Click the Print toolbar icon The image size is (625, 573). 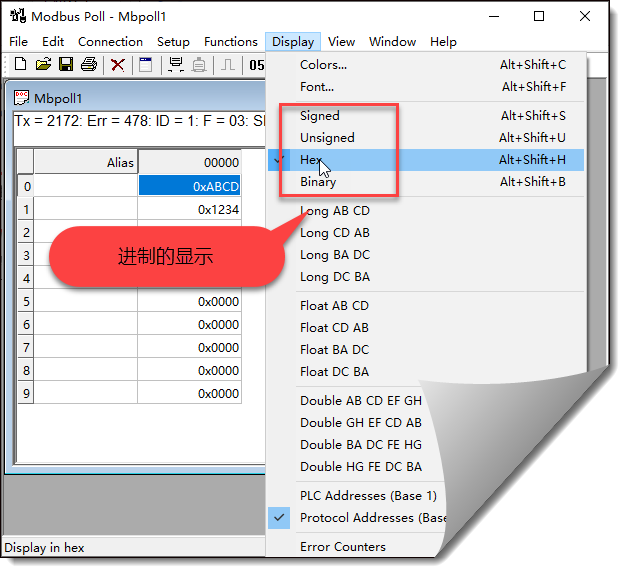[88, 64]
